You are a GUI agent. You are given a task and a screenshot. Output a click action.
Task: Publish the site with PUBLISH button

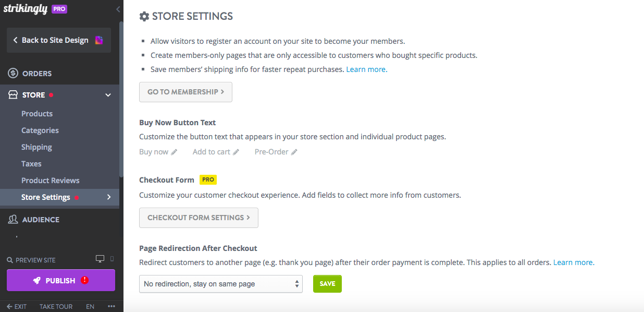pyautogui.click(x=61, y=280)
